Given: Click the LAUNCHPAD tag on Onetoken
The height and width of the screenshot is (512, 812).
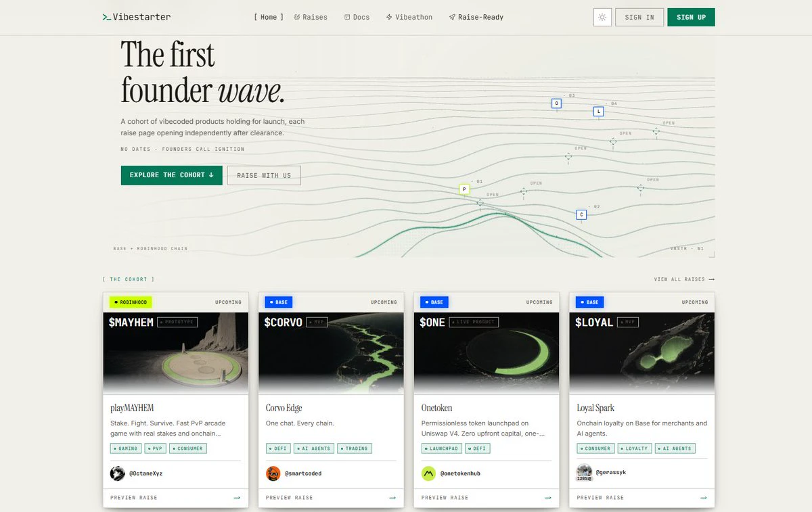Looking at the screenshot, I should 441,448.
